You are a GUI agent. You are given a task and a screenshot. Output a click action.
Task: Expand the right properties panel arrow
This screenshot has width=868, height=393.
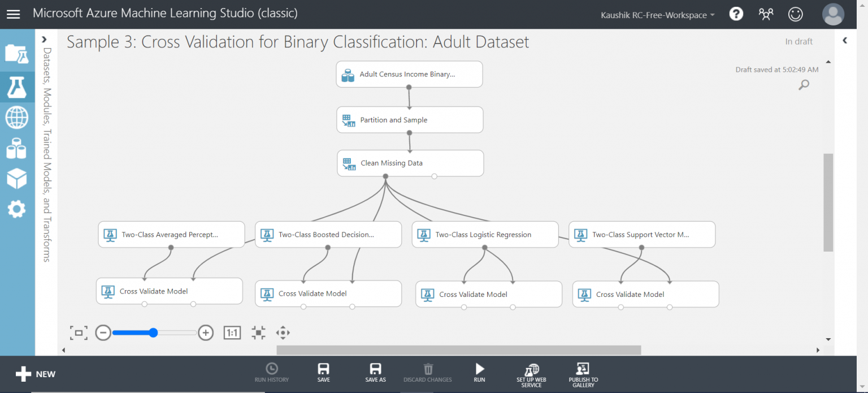click(845, 40)
